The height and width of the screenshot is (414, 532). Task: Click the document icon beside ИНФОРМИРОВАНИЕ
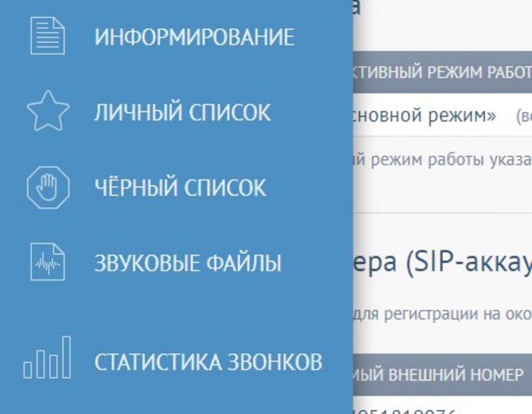point(47,35)
